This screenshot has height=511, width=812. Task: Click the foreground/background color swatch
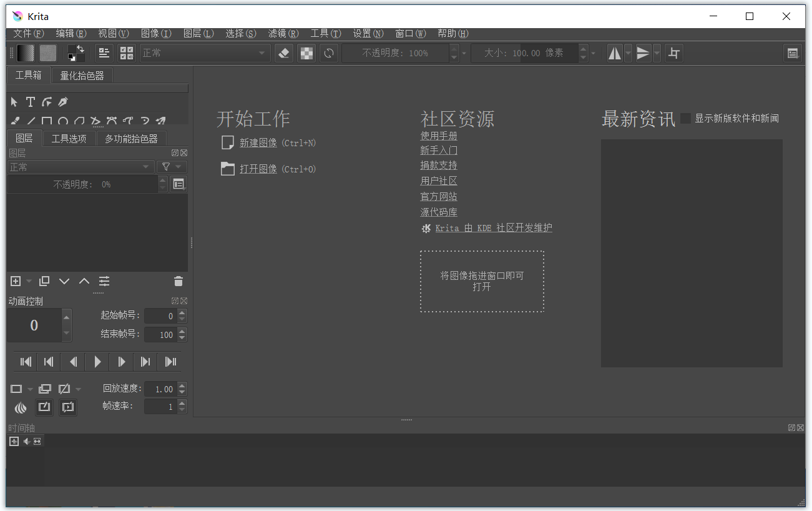point(76,53)
